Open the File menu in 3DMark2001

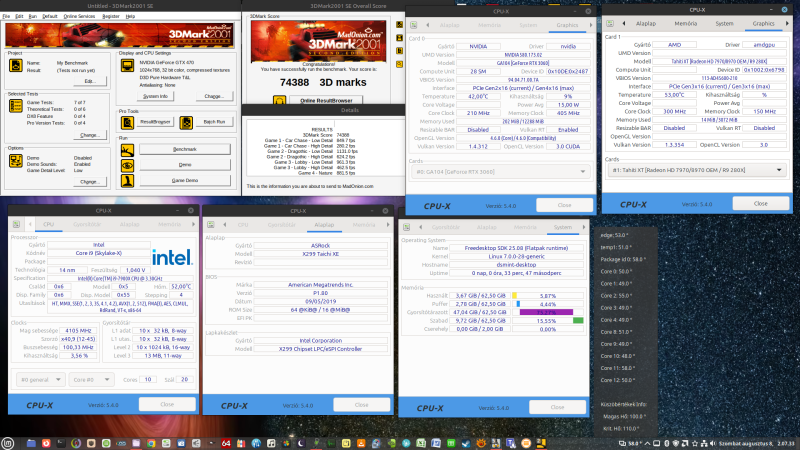6,16
